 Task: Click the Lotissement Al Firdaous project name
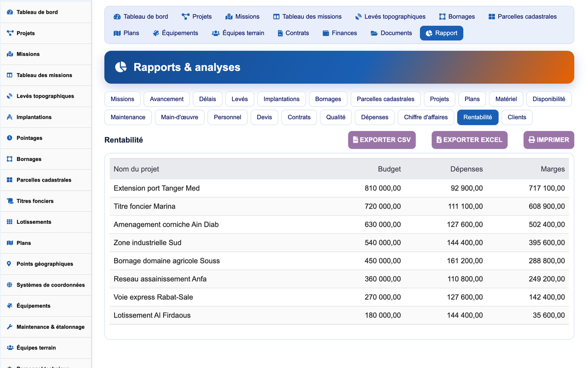(152, 315)
